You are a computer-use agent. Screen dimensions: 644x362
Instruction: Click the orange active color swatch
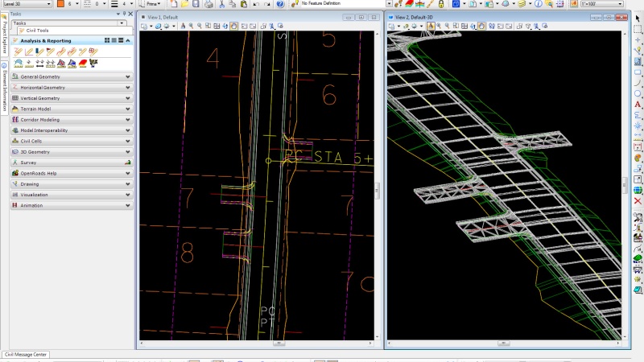(60, 4)
